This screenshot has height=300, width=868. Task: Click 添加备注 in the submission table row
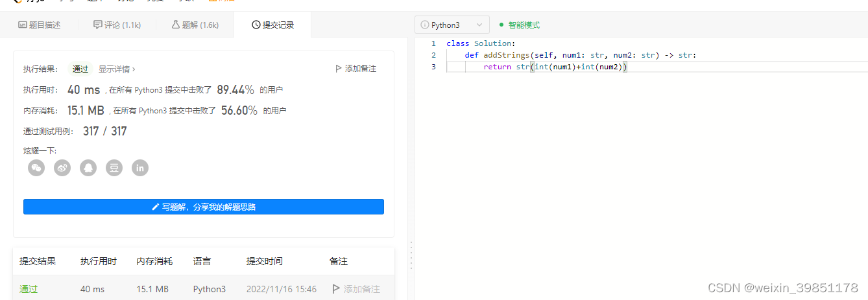click(x=356, y=289)
